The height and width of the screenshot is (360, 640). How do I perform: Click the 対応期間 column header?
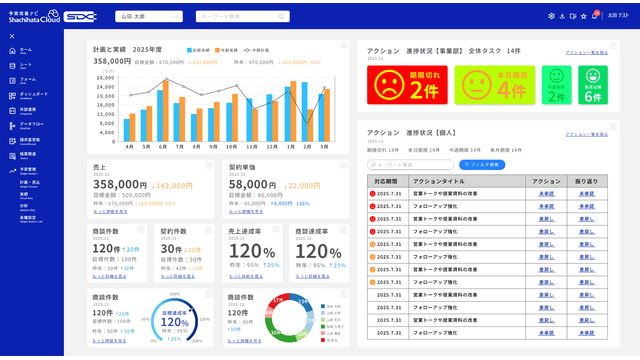click(388, 181)
